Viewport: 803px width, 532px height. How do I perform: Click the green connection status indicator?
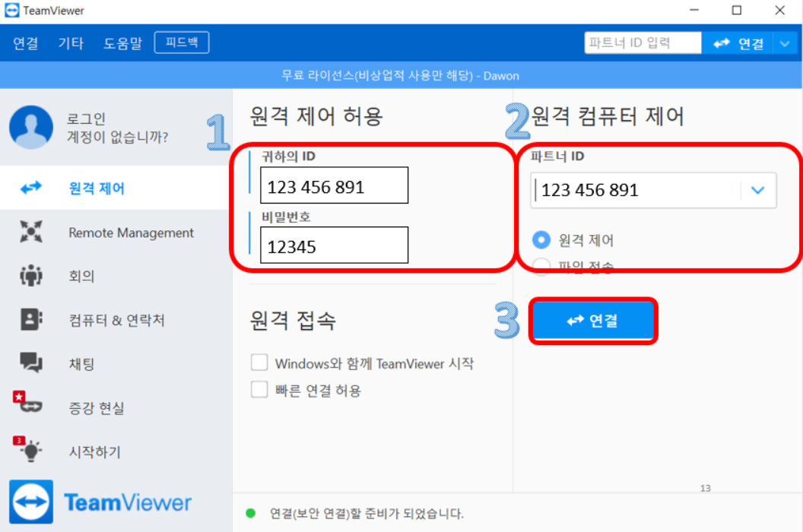click(x=250, y=513)
